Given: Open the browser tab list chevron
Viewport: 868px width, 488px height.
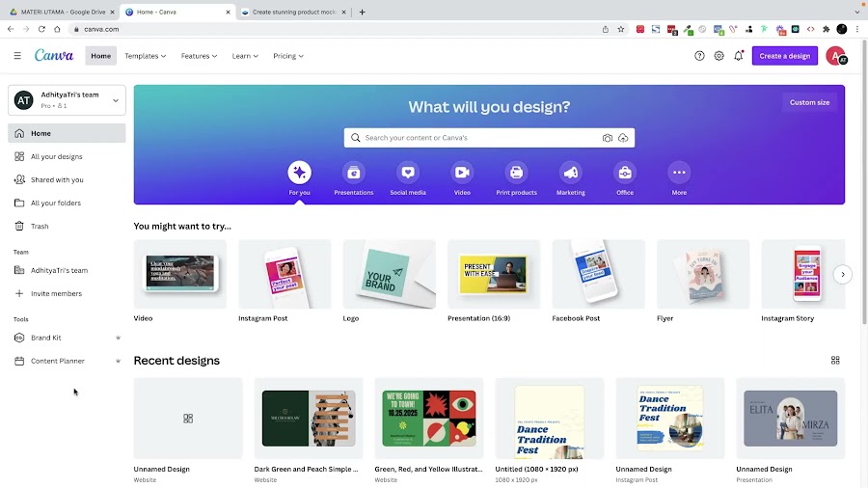Looking at the screenshot, I should coord(857,12).
